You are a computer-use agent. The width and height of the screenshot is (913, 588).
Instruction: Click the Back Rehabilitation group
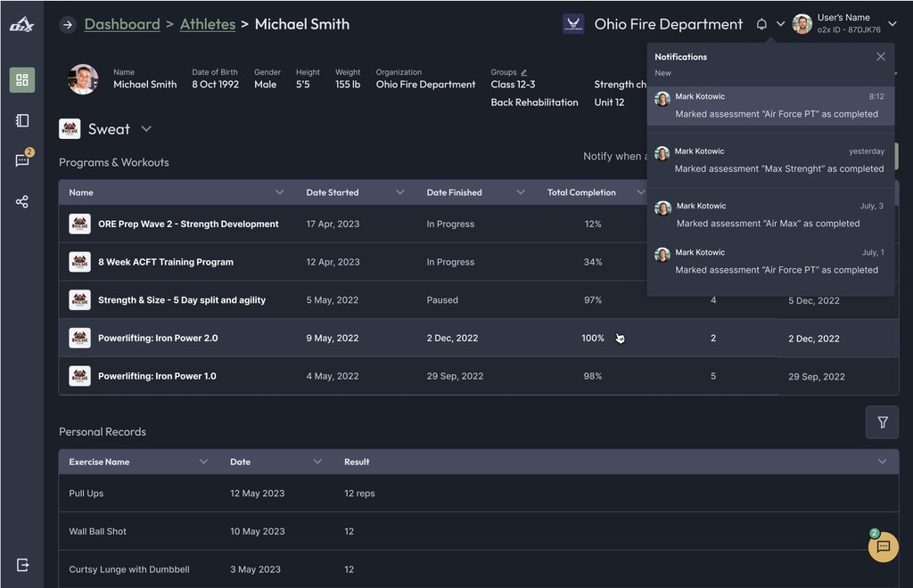coord(534,102)
